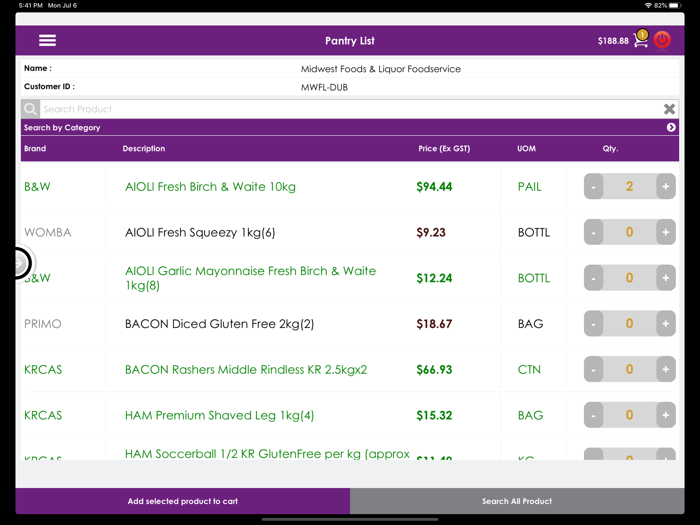This screenshot has height=525, width=700.
Task: Click the search magnifier icon
Action: (31, 109)
